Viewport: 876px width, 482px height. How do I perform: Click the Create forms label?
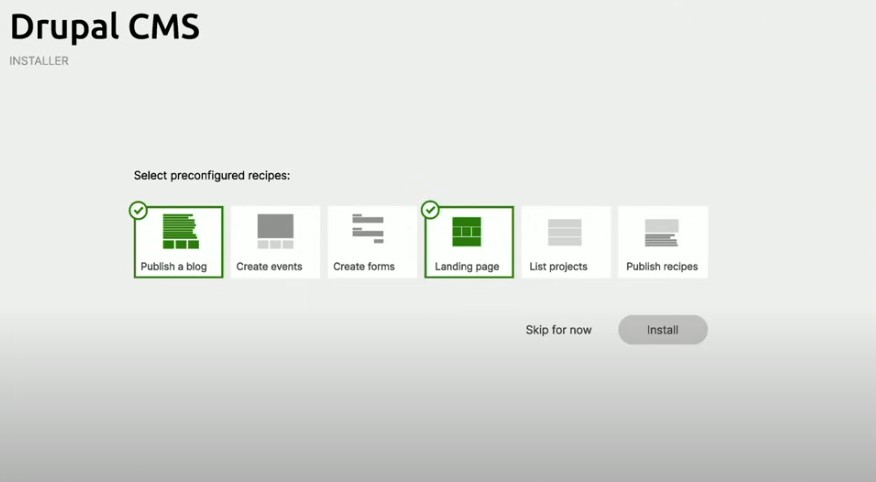[x=364, y=266]
